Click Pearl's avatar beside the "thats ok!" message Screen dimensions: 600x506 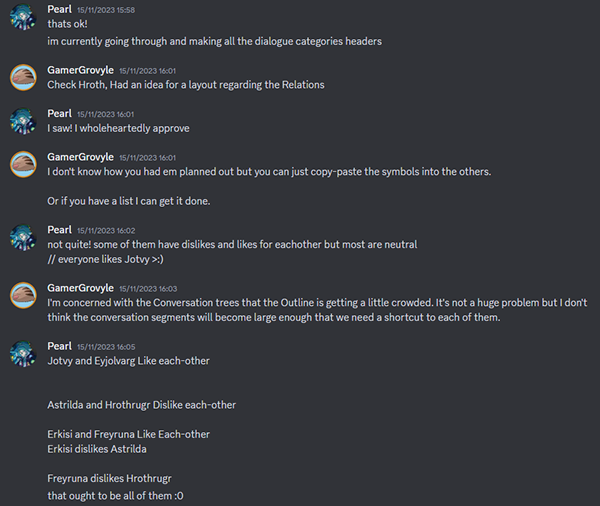point(23,22)
